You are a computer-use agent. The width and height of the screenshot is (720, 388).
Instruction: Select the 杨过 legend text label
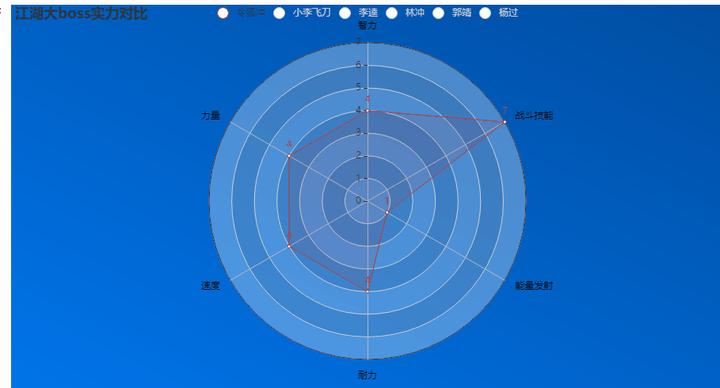(x=508, y=13)
